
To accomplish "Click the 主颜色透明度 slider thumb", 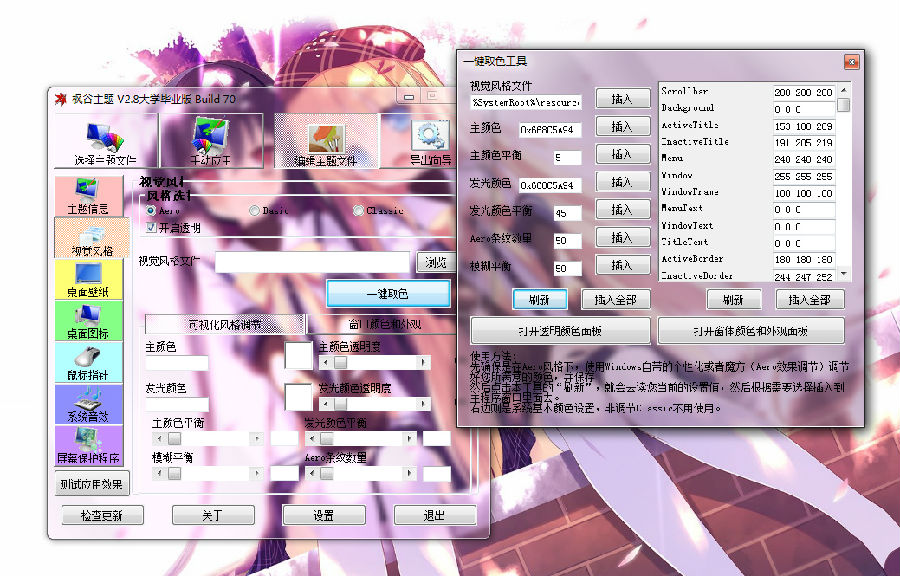I will pos(341,363).
